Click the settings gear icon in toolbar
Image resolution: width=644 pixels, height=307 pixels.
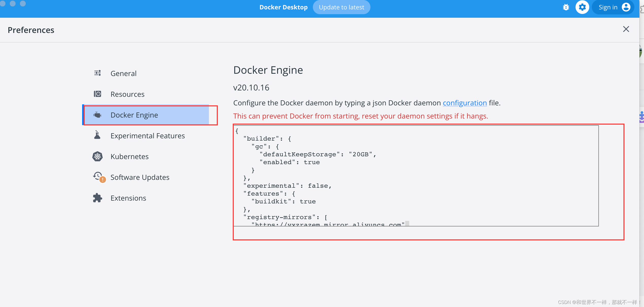tap(582, 7)
